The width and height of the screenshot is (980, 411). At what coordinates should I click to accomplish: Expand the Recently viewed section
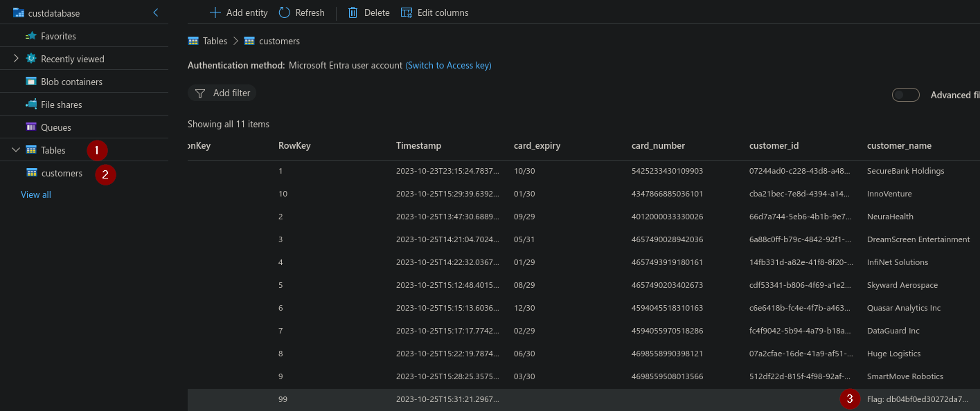click(17, 58)
